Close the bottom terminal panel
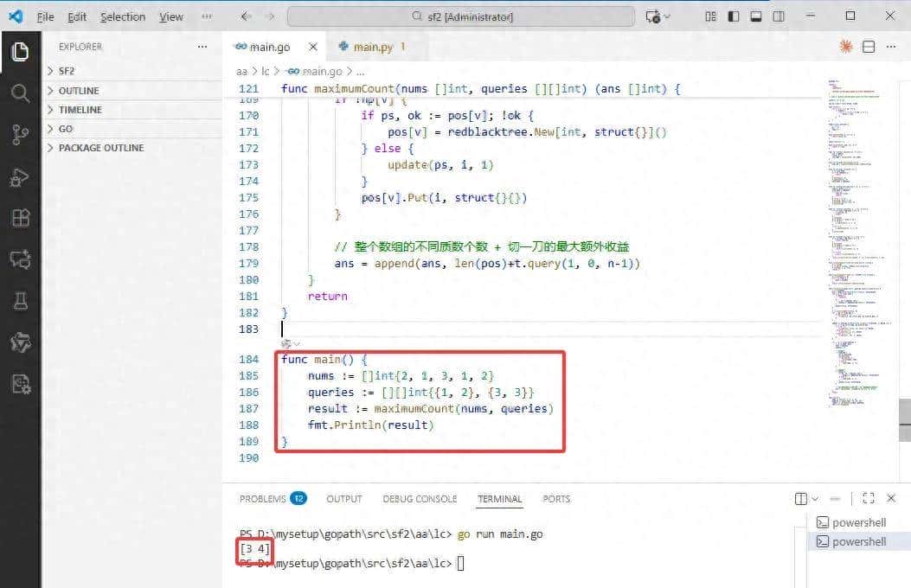911x588 pixels. click(x=891, y=499)
